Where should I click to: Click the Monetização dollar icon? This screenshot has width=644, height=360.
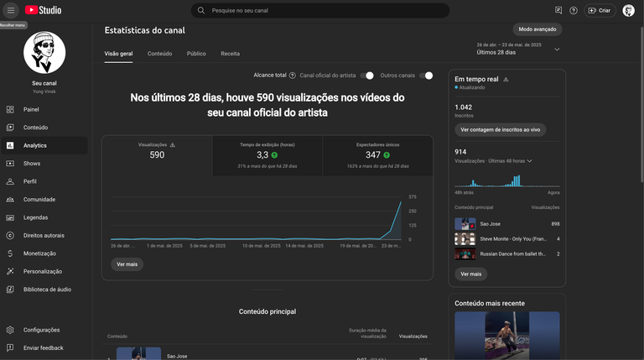10,253
